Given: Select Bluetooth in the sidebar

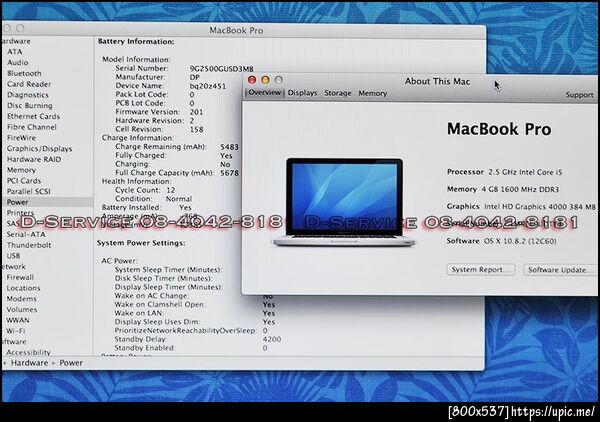Looking at the screenshot, I should [24, 73].
